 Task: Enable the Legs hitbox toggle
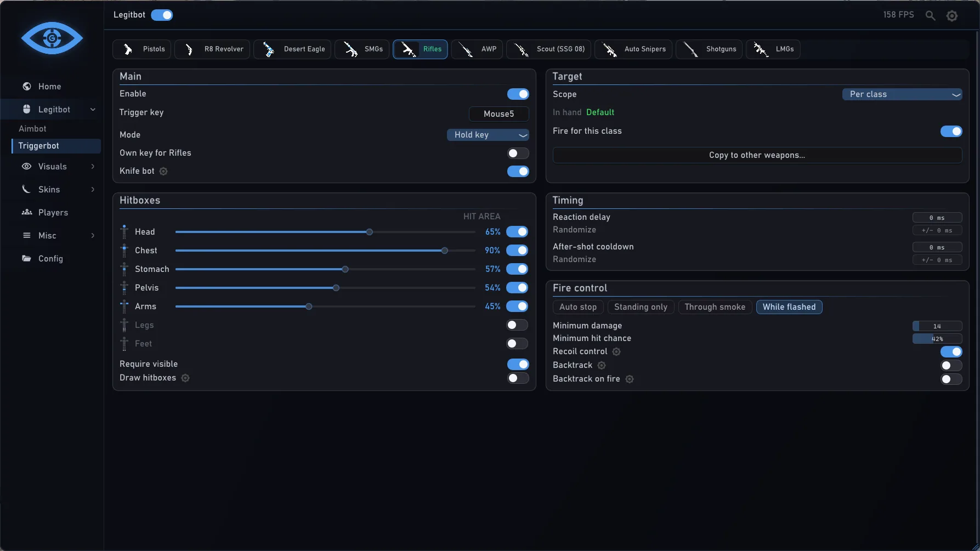tap(517, 325)
